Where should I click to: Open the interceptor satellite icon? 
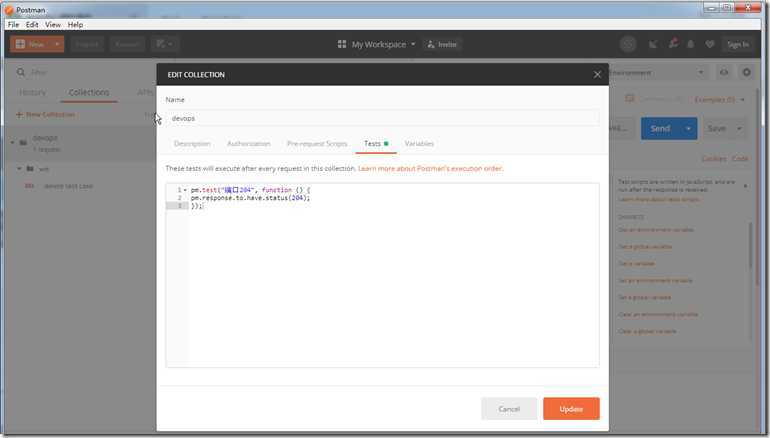653,44
